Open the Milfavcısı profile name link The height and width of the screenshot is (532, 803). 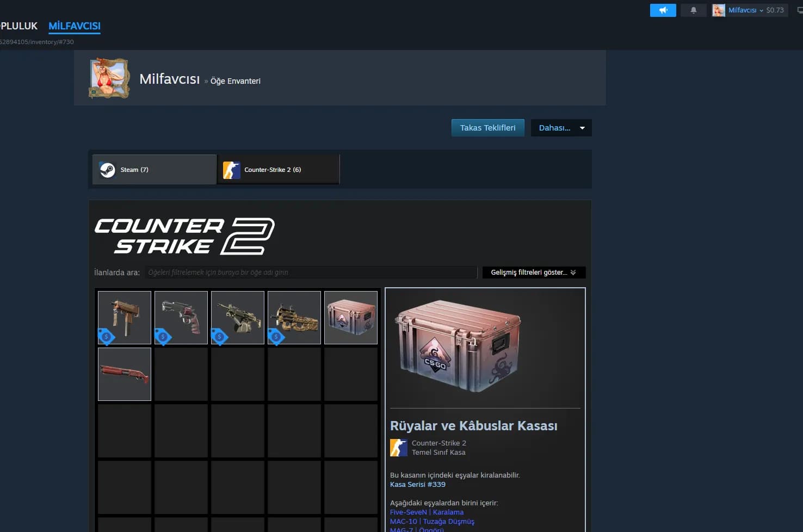(169, 79)
